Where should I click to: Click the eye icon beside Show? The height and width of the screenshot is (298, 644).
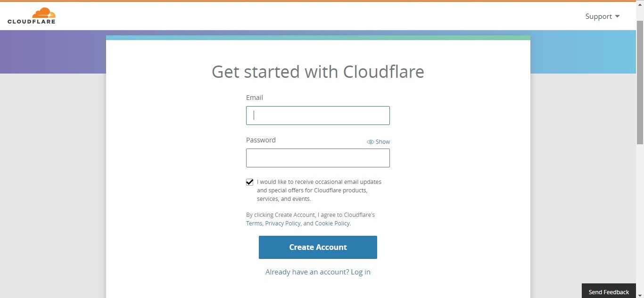pyautogui.click(x=371, y=142)
